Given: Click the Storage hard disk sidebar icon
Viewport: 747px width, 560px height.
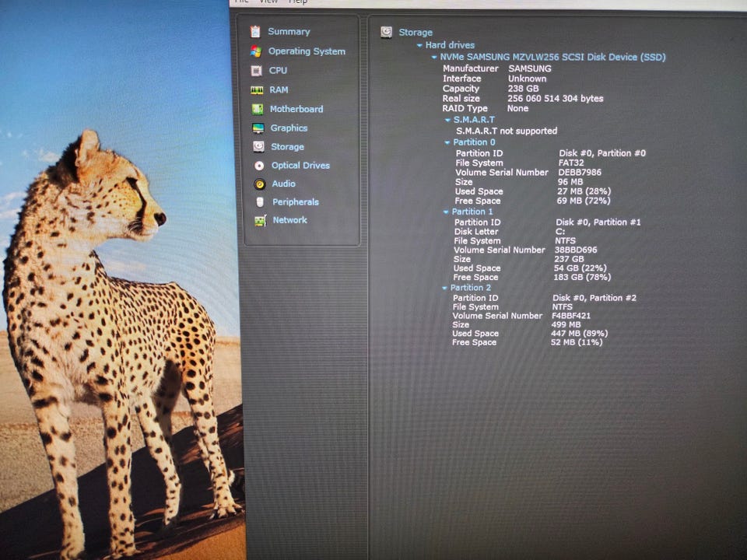Looking at the screenshot, I should click(258, 147).
